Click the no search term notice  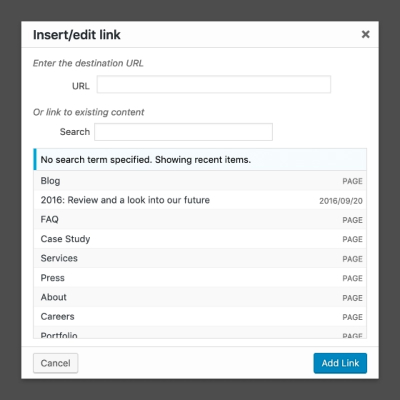pos(200,160)
